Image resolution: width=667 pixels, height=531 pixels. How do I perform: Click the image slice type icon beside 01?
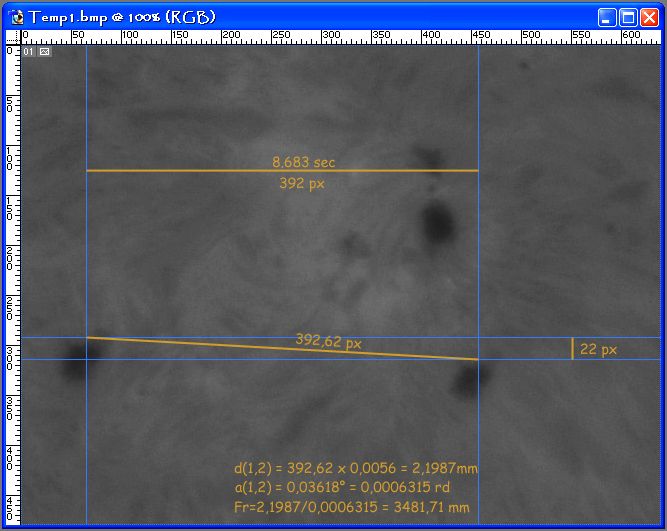pos(44,52)
